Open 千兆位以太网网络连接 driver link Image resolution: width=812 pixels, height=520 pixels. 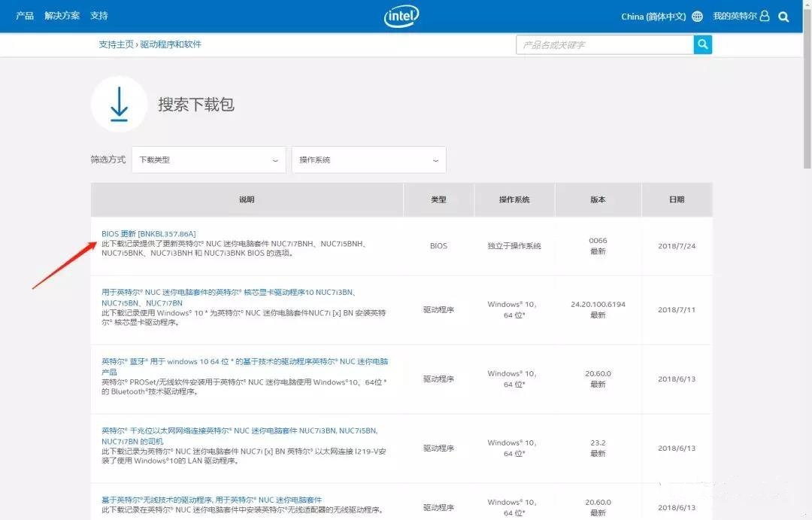pyautogui.click(x=240, y=436)
